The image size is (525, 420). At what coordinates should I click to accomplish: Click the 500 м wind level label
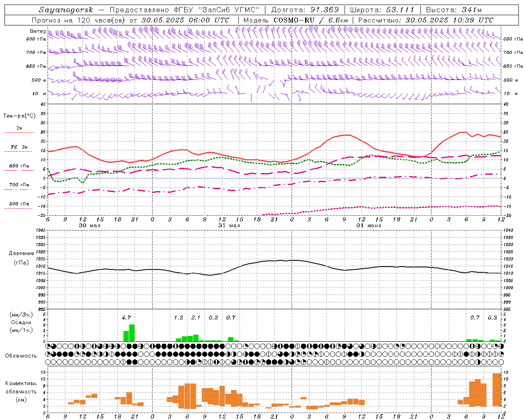click(x=39, y=80)
